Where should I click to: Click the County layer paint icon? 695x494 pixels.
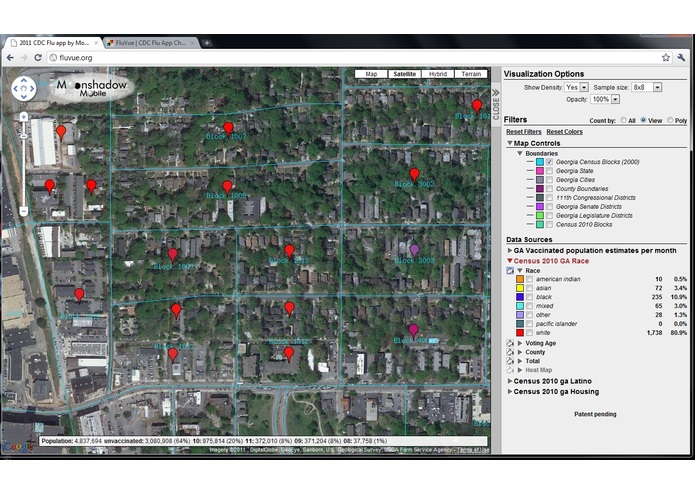[x=510, y=352]
